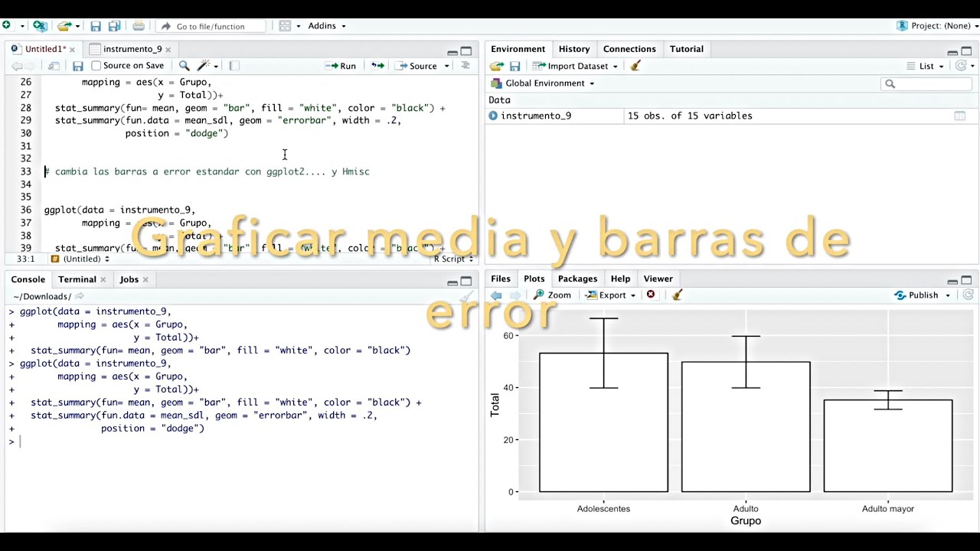
Task: Create a new R project icon
Action: point(40,25)
